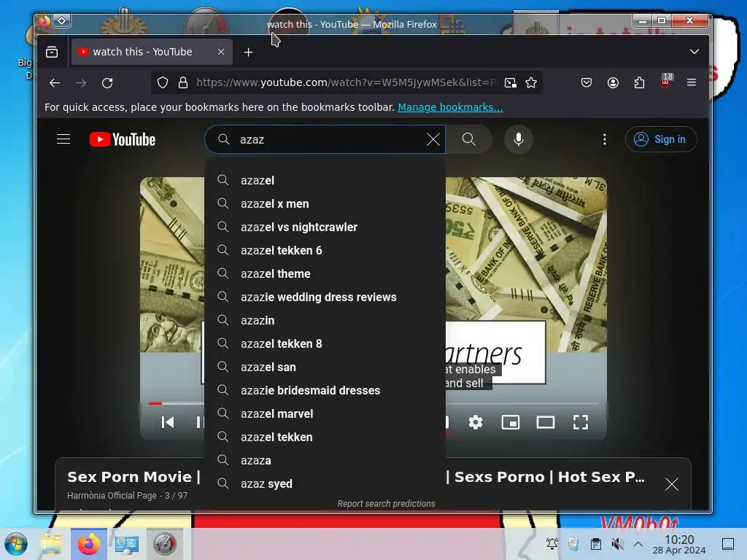Toggle muted volume tray icon
The image size is (747, 560).
click(x=617, y=544)
